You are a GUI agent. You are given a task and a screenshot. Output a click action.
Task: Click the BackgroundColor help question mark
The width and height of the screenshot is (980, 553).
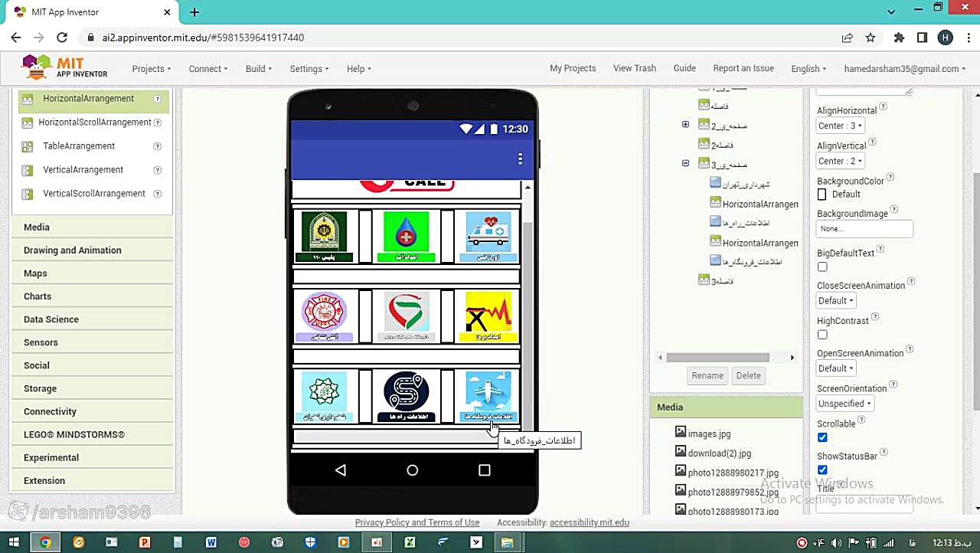890,178
